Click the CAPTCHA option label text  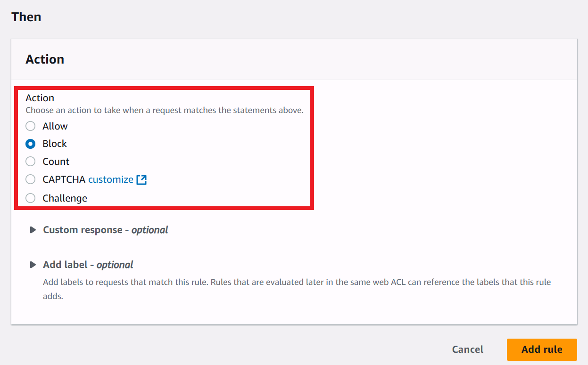tap(64, 179)
